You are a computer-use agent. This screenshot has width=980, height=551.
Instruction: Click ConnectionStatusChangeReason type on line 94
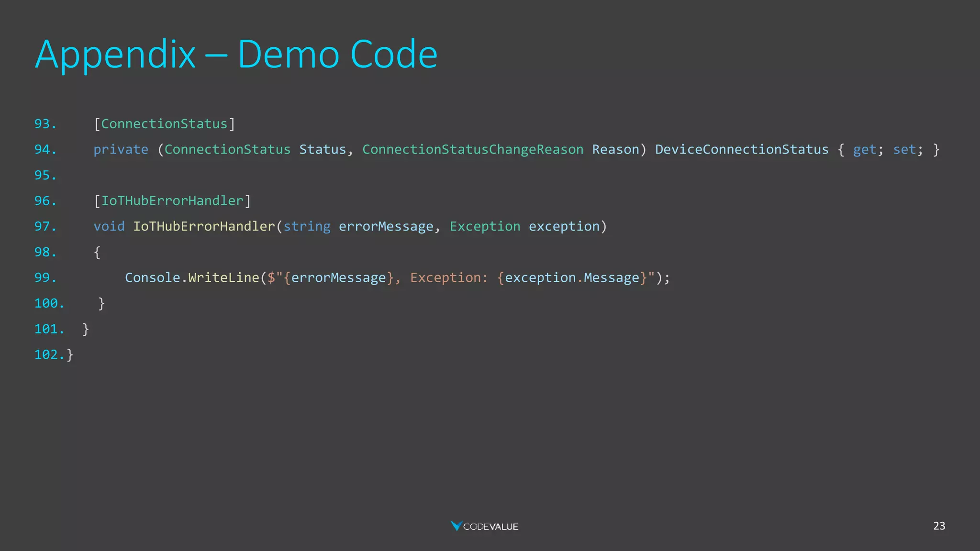coord(473,150)
